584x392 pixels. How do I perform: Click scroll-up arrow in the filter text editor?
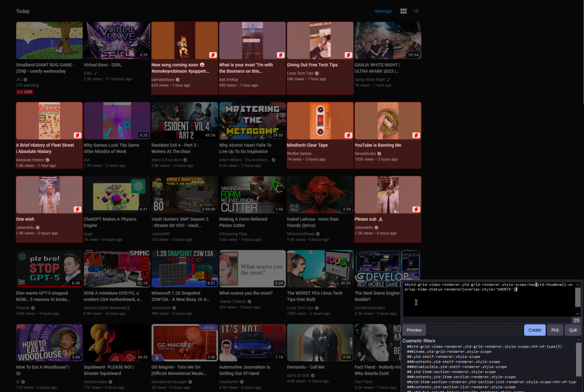578,285
